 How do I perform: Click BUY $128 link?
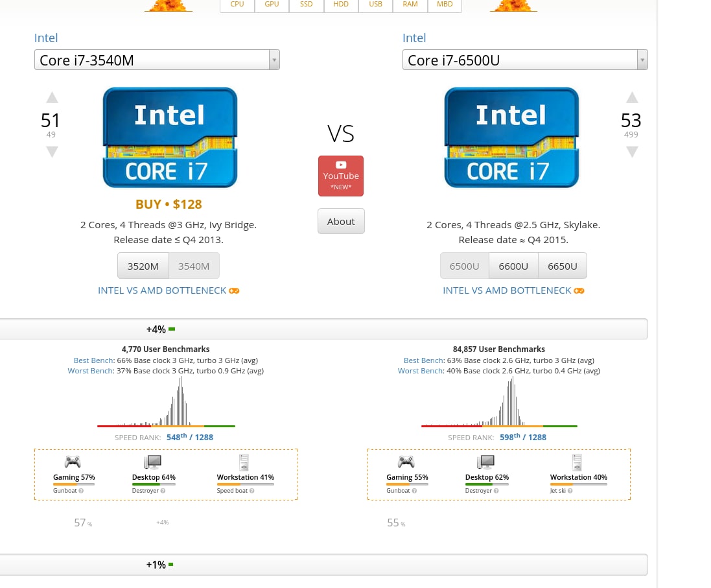[169, 204]
